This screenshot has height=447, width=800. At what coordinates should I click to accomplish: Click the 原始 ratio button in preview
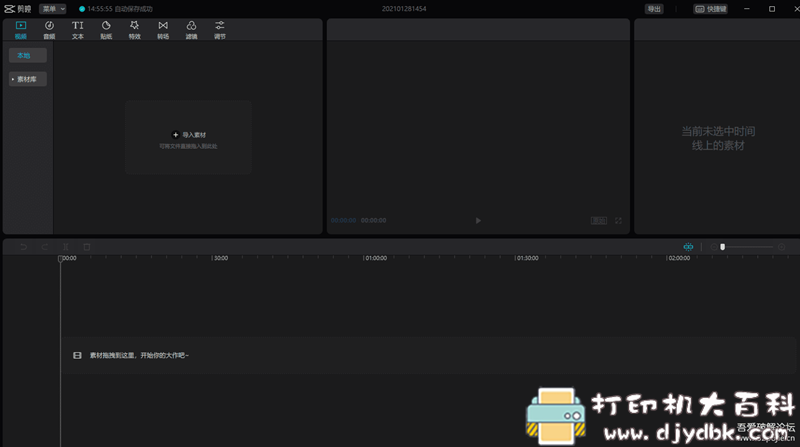599,220
